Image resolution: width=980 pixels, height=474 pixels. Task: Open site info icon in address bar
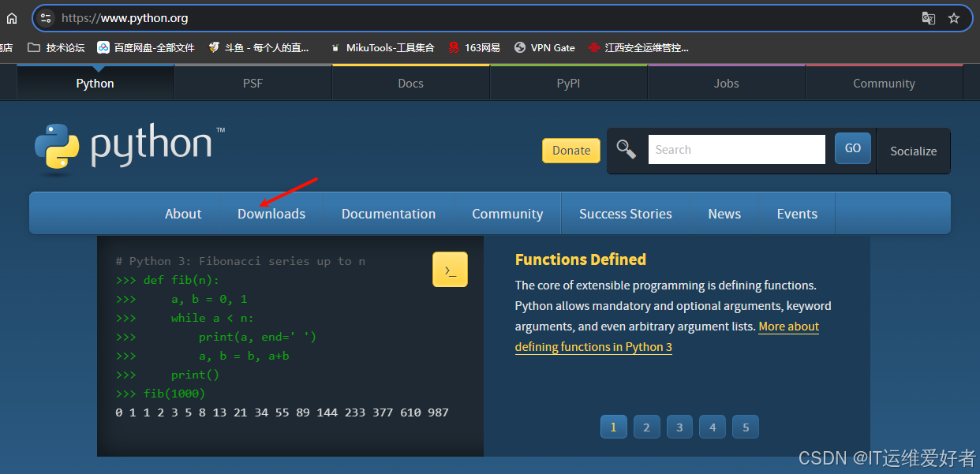(46, 18)
